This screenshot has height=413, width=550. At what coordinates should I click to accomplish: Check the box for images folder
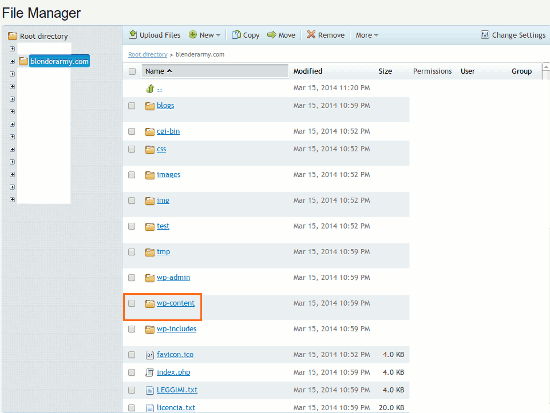click(x=132, y=175)
